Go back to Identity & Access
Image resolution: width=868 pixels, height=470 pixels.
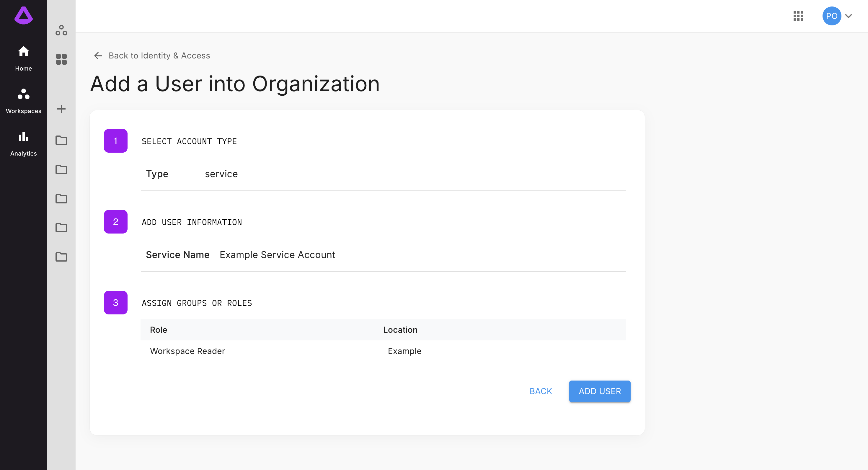(159, 56)
